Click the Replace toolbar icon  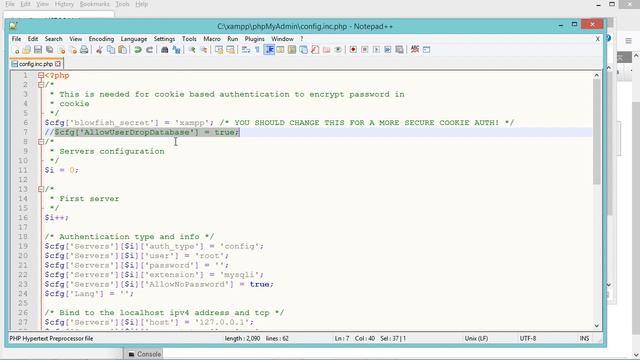[x=176, y=50]
